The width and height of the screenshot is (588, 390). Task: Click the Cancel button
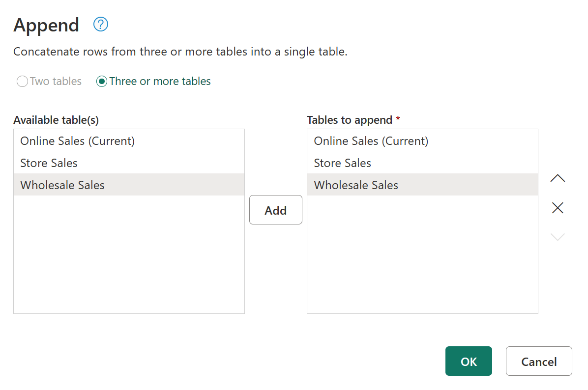539,361
